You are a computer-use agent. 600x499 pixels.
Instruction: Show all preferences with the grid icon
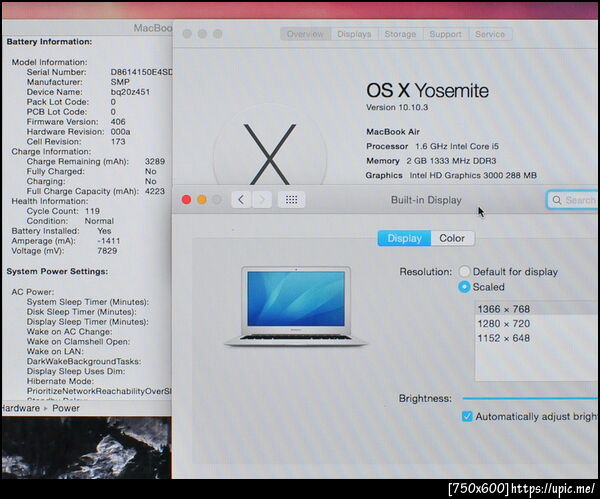[291, 200]
